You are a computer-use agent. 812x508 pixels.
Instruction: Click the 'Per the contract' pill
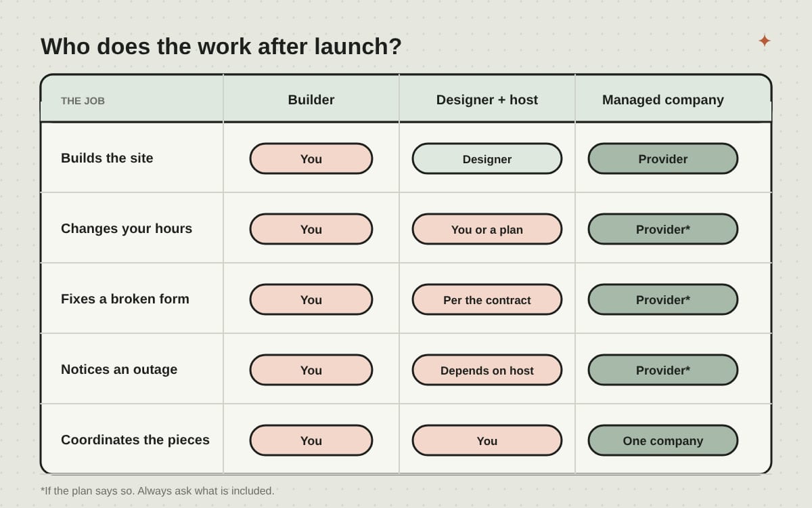click(x=487, y=299)
